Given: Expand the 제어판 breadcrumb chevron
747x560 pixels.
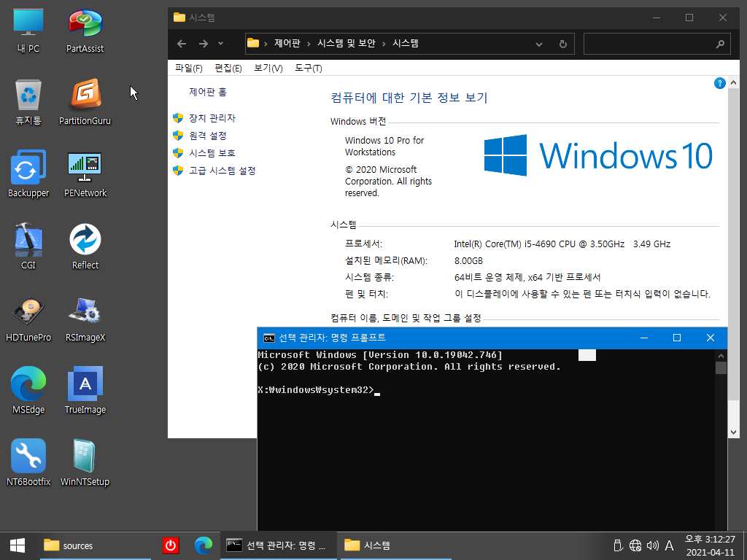Looking at the screenshot, I should 309,44.
